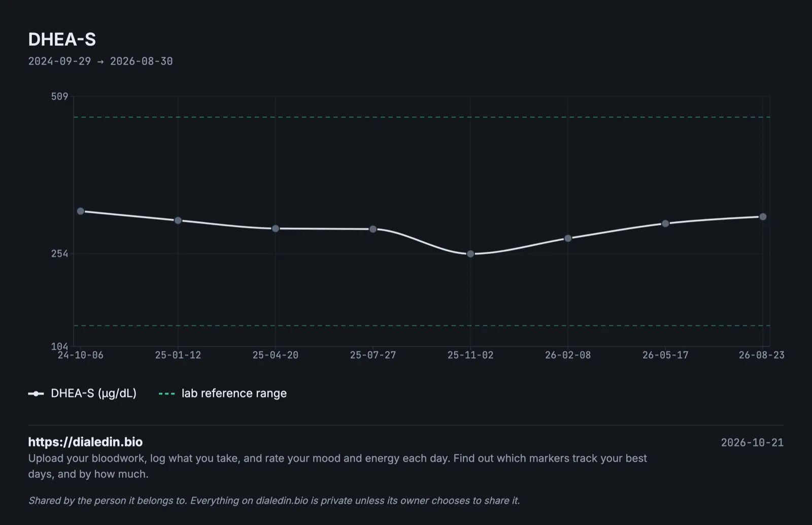Click the y-axis label 509
812x525 pixels.
[x=59, y=96]
